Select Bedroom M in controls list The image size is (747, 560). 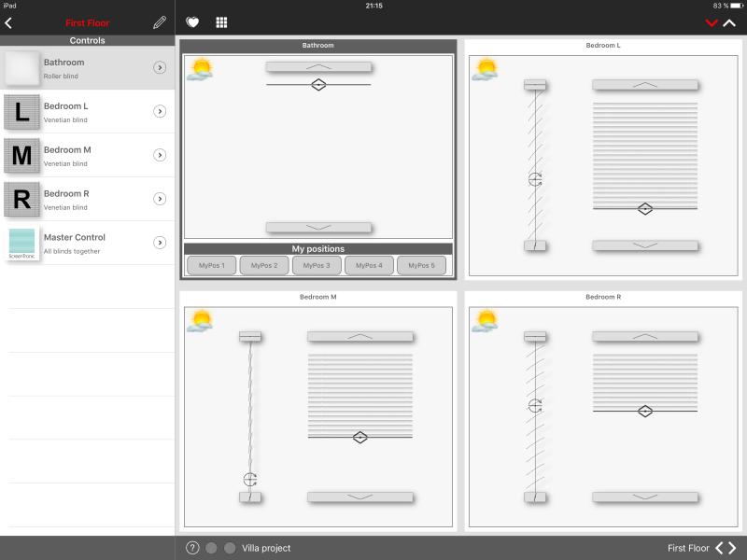pos(87,155)
